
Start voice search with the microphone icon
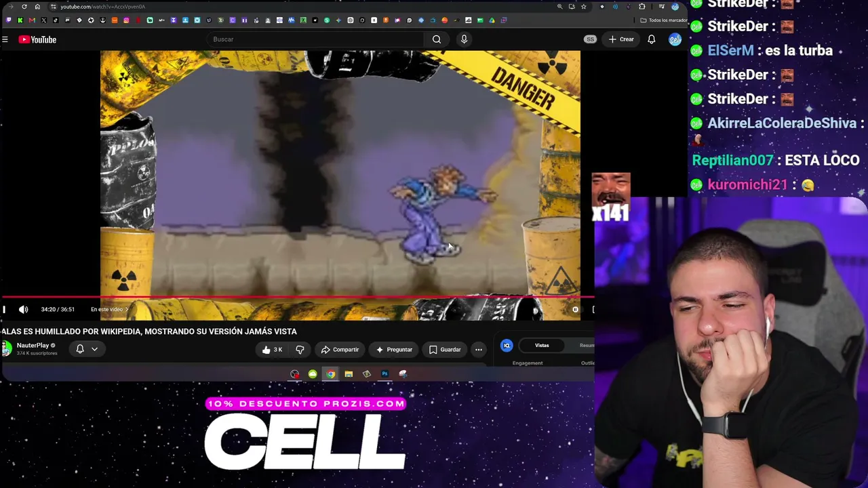point(464,39)
